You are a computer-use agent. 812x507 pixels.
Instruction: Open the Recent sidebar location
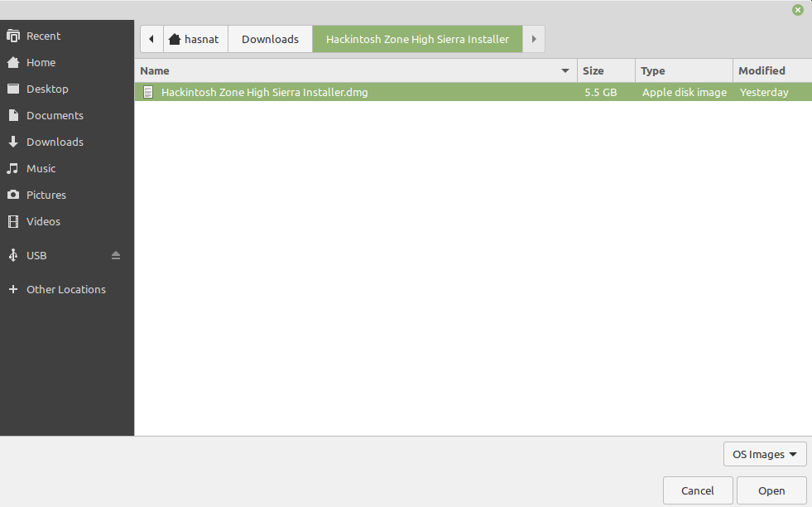(x=67, y=36)
